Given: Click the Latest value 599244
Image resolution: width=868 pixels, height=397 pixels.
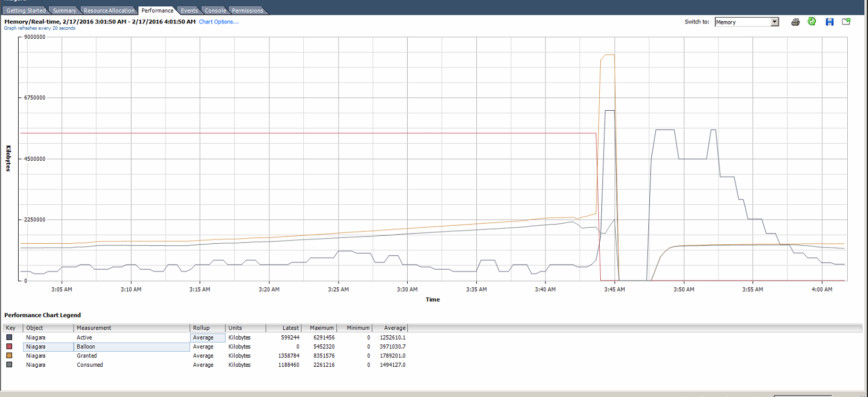Looking at the screenshot, I should click(290, 337).
